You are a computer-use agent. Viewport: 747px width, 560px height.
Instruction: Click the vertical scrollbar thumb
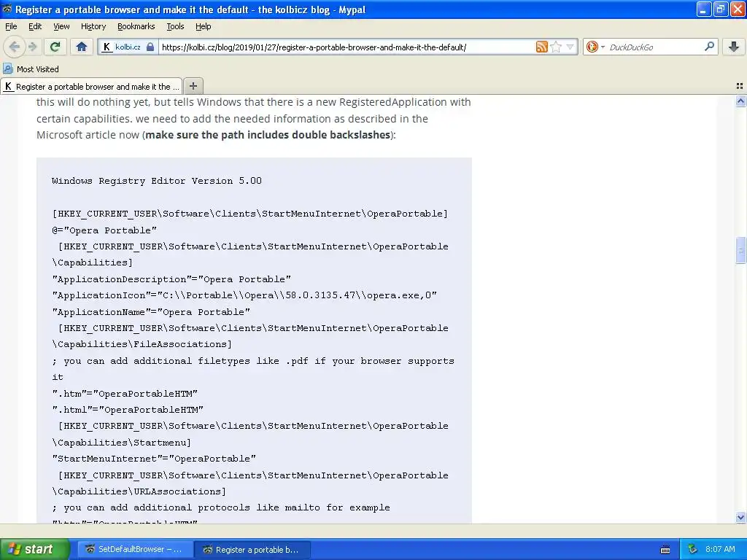(x=740, y=249)
